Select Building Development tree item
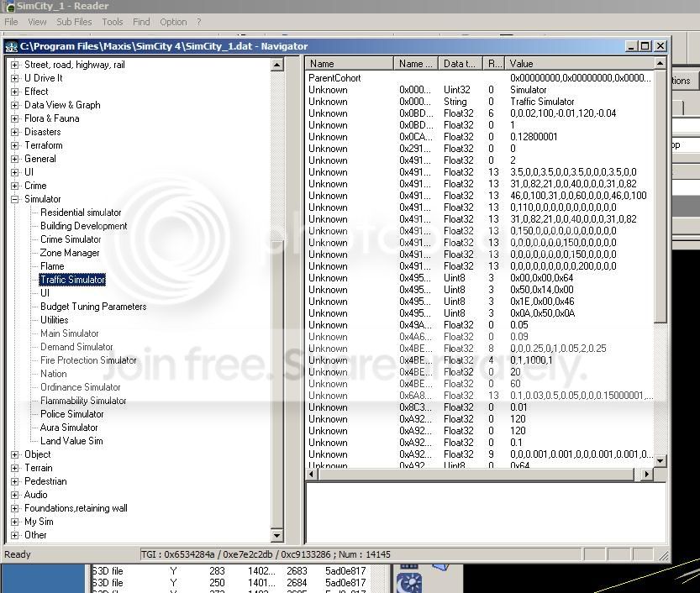 coord(84,226)
